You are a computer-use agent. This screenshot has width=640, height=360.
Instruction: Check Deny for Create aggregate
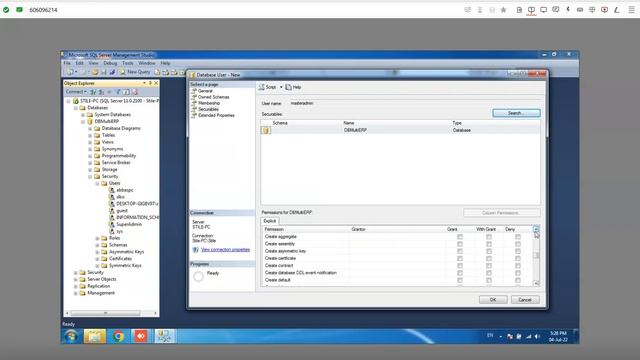tap(518, 237)
